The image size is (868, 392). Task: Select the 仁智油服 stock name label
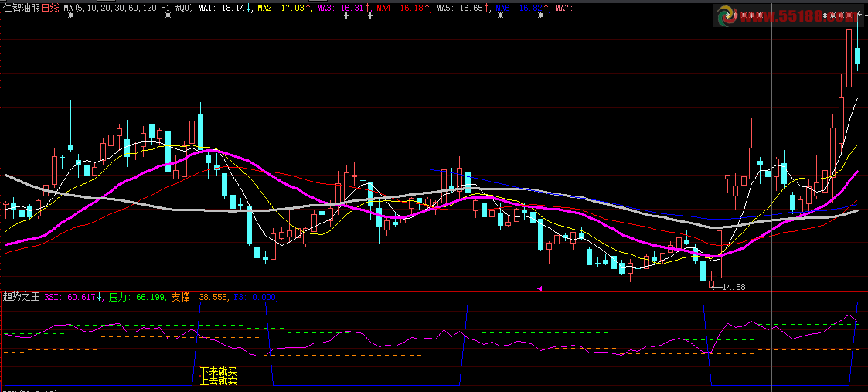[x=22, y=8]
